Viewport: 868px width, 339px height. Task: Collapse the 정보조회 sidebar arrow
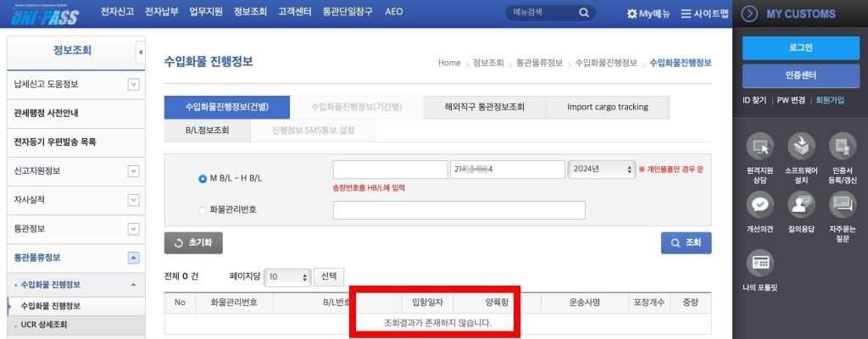coord(140,53)
